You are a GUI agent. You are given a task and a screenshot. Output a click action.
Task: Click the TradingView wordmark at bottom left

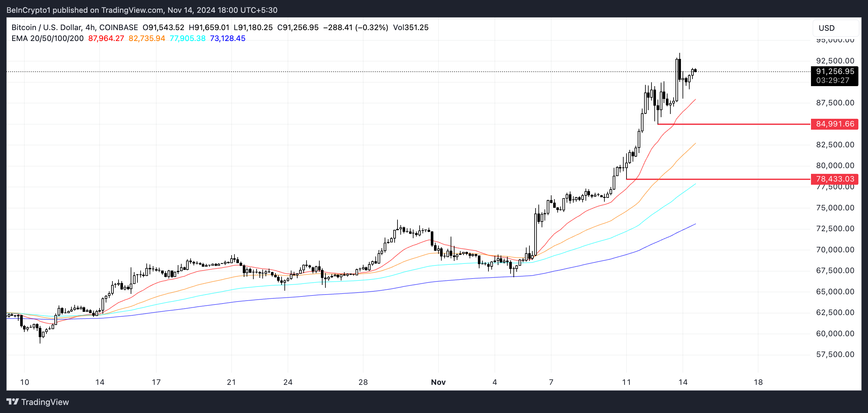click(x=45, y=402)
